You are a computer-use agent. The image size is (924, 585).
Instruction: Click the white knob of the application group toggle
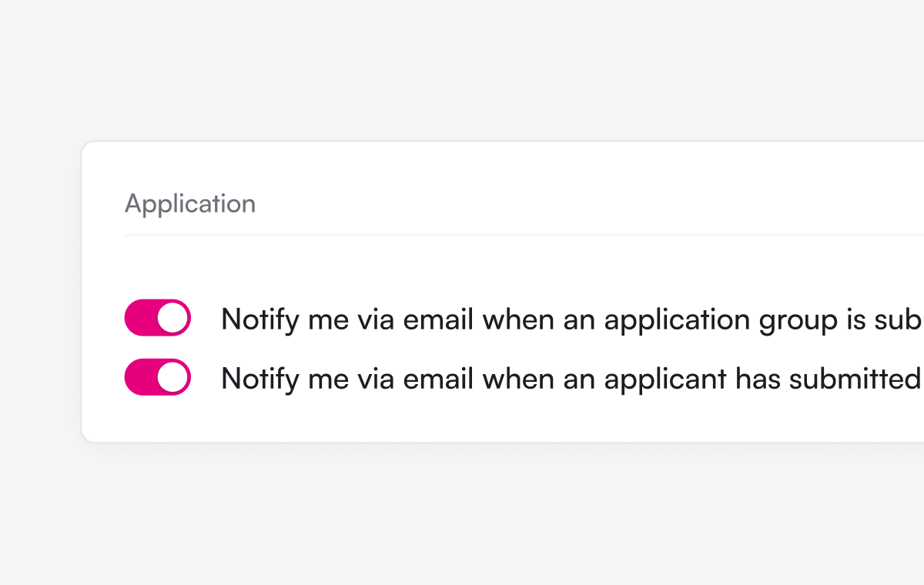tap(172, 318)
